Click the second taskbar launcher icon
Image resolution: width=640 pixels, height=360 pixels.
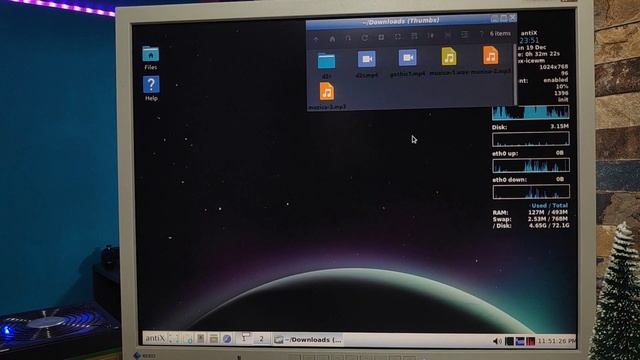188,338
